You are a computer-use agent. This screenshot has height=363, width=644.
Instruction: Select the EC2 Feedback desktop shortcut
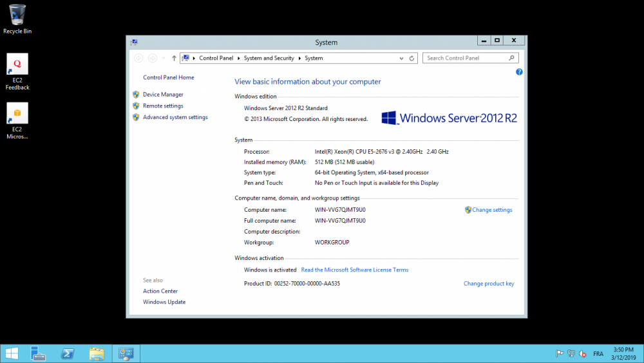(x=17, y=71)
